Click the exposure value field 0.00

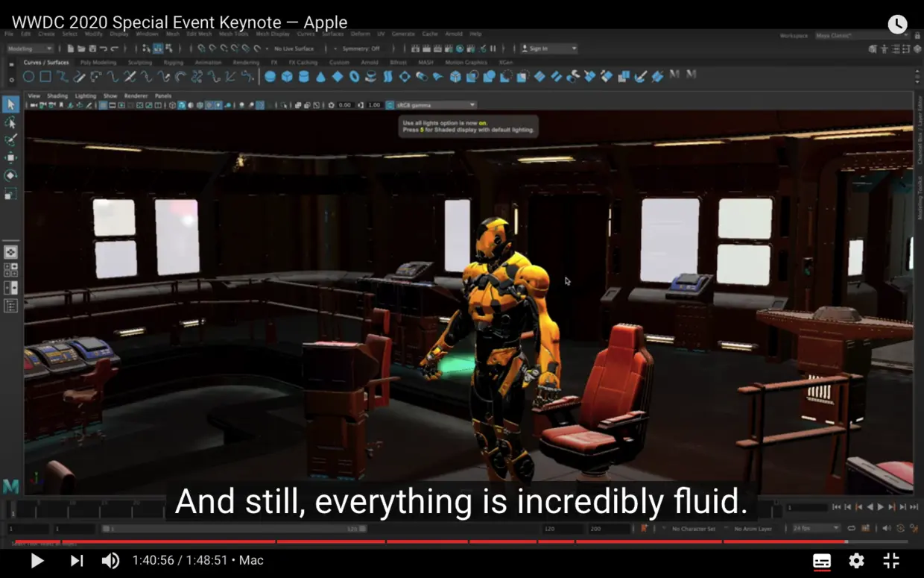[344, 105]
